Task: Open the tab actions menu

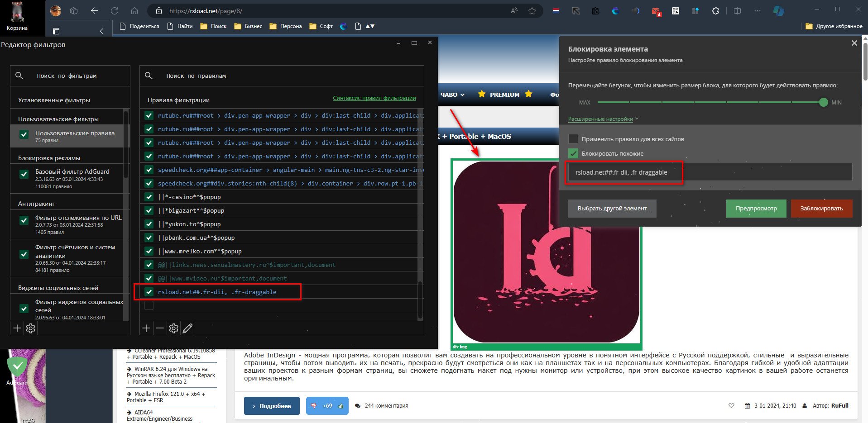Action: (74, 11)
